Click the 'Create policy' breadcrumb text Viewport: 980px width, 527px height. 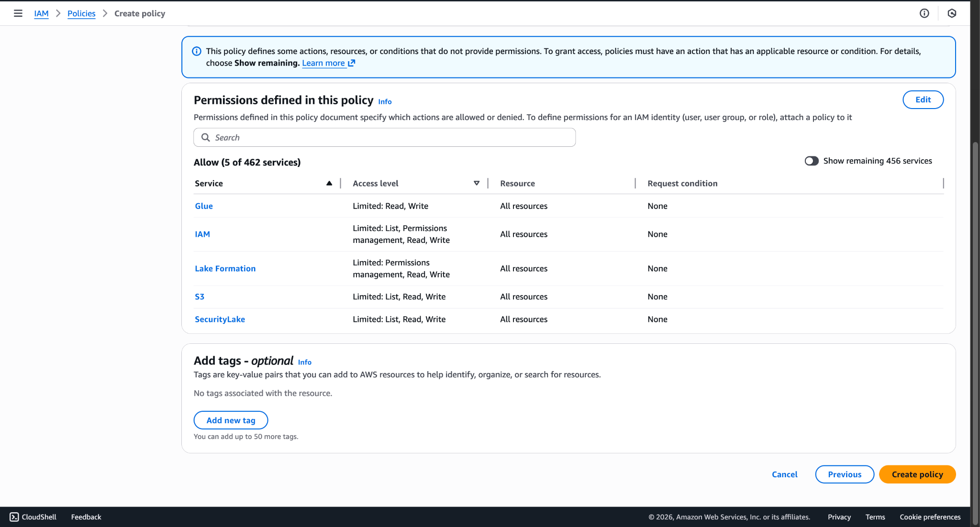coord(140,13)
